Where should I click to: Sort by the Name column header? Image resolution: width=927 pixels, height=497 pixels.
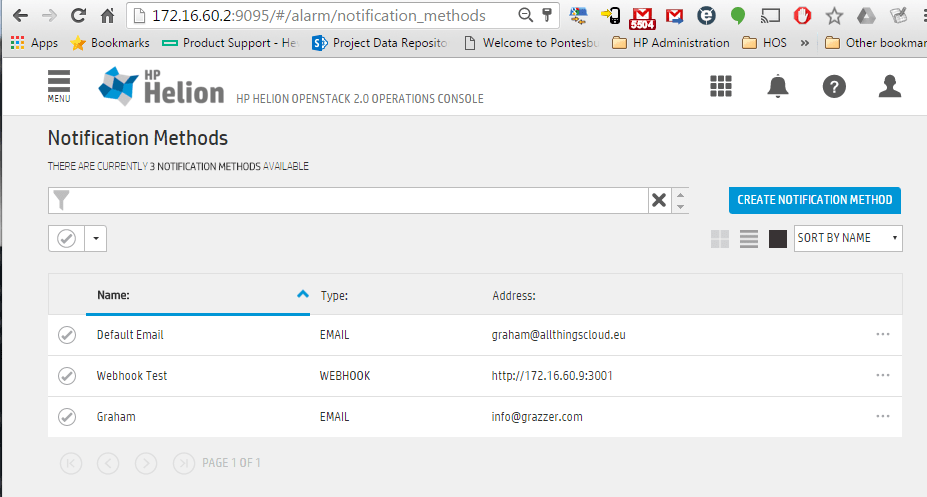pos(114,295)
